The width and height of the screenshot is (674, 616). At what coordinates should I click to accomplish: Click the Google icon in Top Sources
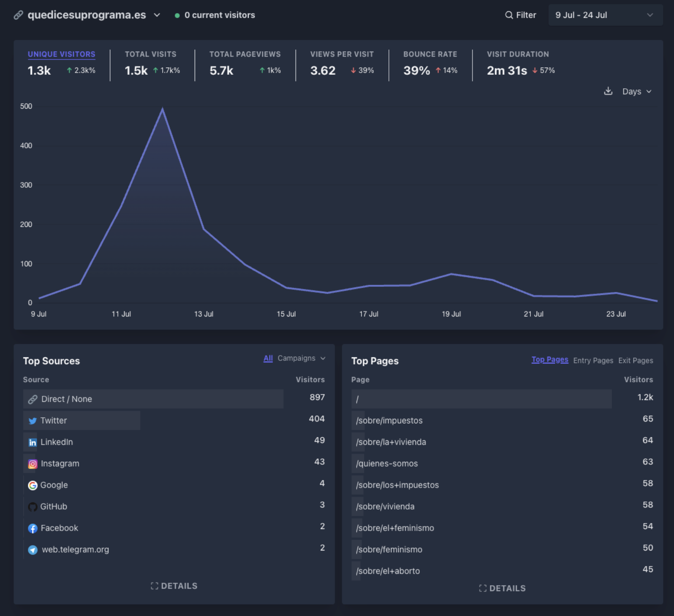pos(33,485)
